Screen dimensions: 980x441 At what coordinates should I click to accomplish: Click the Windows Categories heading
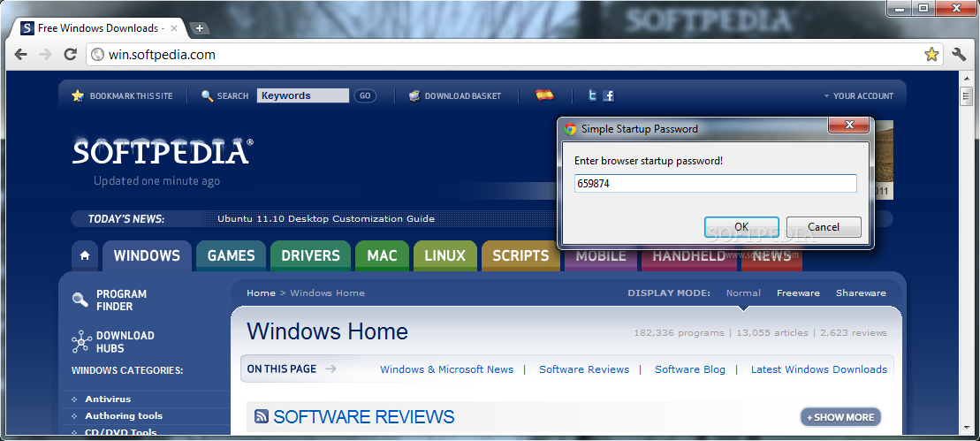pos(127,370)
